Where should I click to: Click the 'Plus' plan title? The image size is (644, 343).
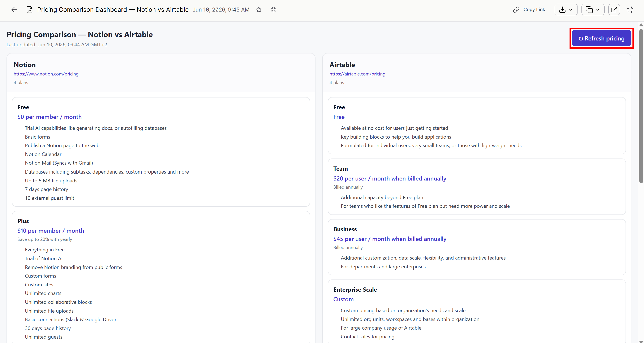[x=23, y=221]
